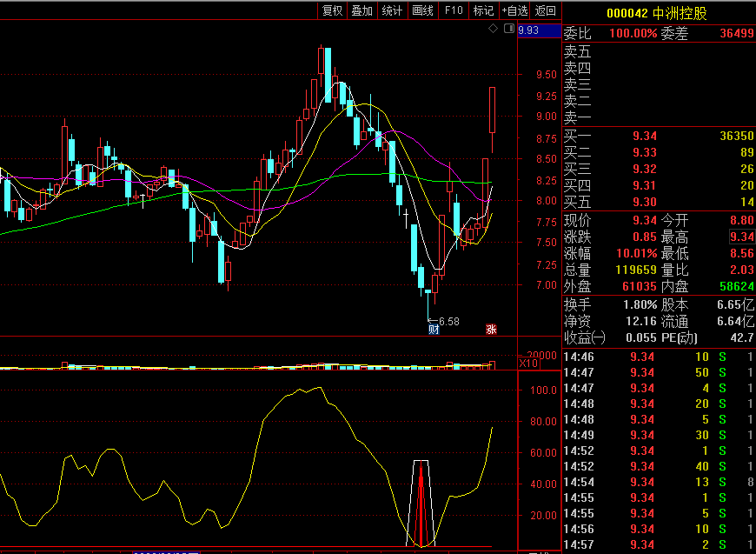Select the 14:46 trade tick row
Viewport: 756px width, 554px height.
pyautogui.click(x=659, y=357)
